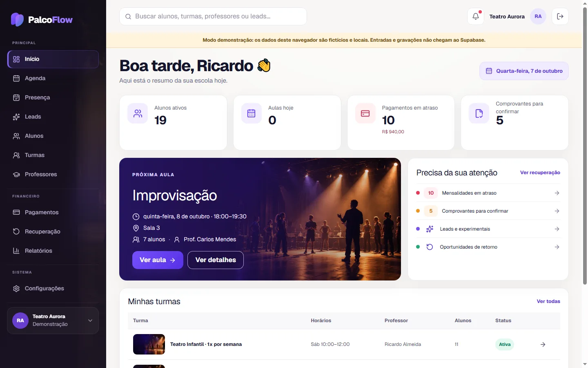This screenshot has height=368, width=588.
Task: Open Recuperação in the sidebar
Action: 53,232
